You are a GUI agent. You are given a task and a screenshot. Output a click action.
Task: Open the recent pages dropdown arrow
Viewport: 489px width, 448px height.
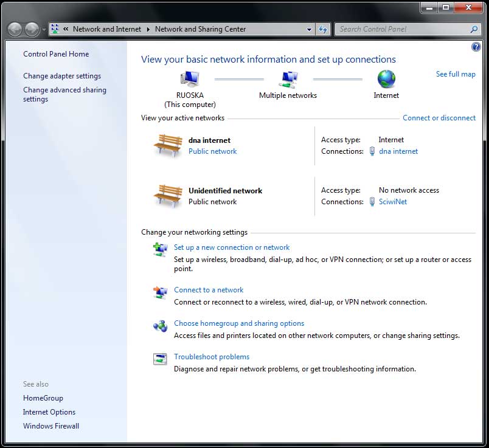coord(44,30)
